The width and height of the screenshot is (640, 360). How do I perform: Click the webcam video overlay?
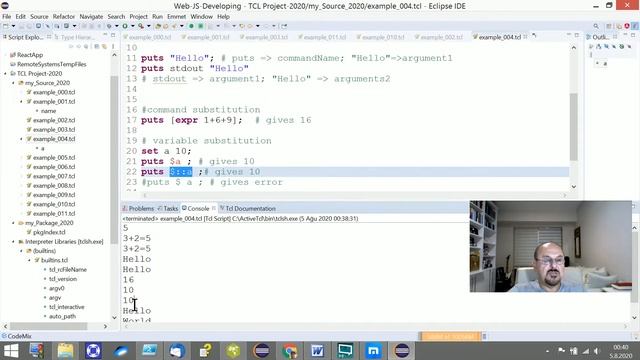point(551,247)
